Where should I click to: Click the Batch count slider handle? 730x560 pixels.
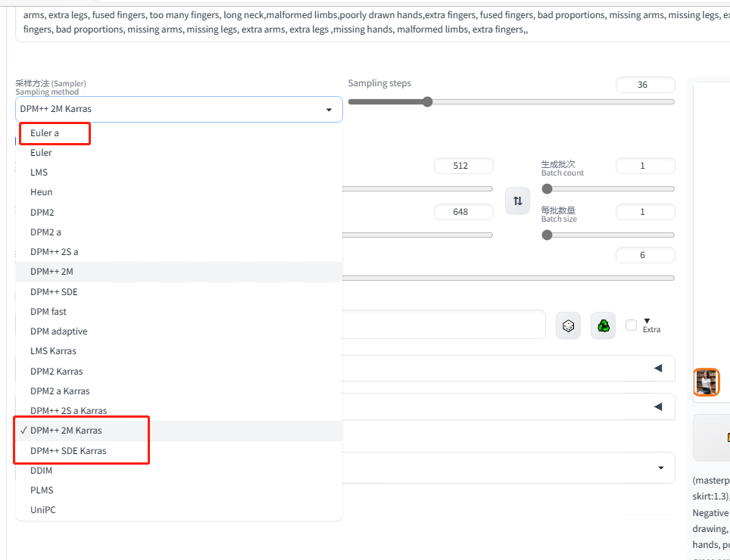point(547,189)
